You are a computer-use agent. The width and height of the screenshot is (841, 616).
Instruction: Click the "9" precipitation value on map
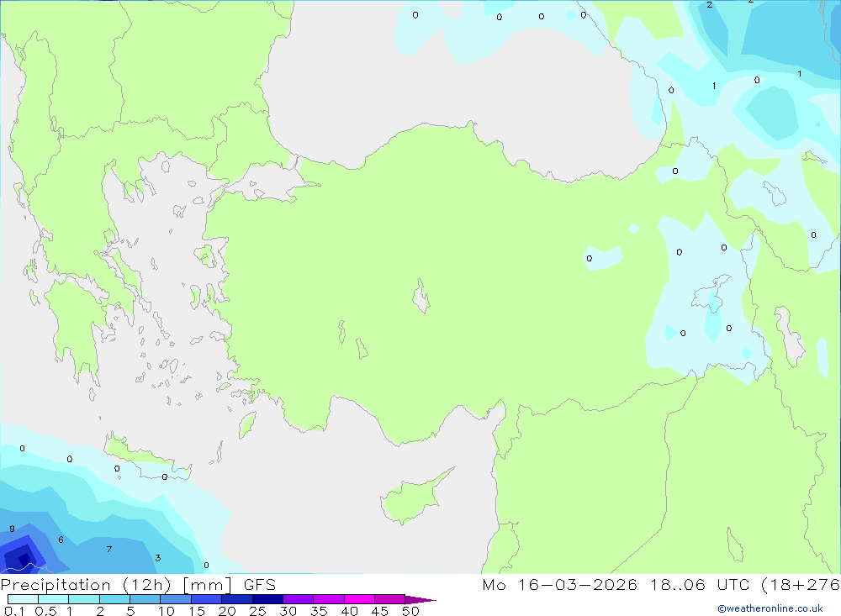click(12, 529)
